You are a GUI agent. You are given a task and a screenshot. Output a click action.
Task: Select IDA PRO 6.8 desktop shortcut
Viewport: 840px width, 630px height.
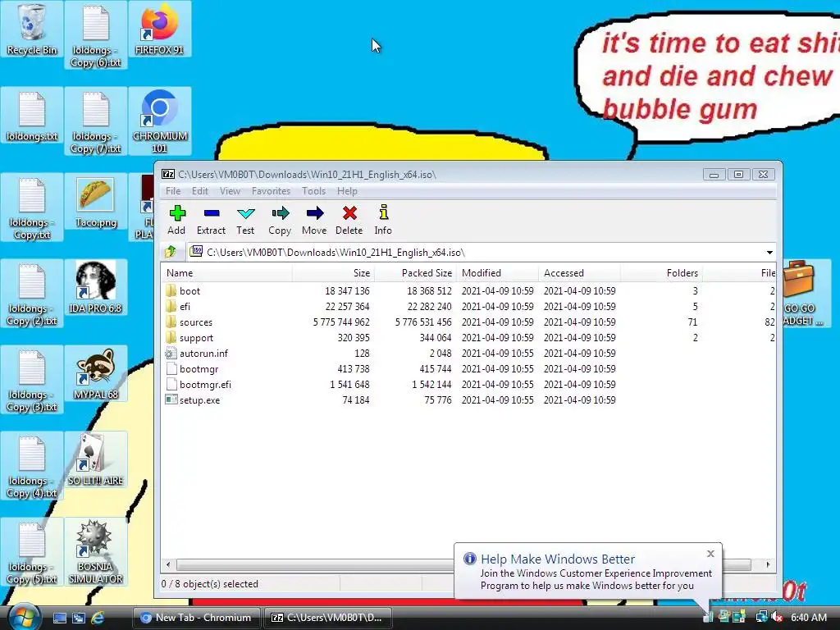coord(95,287)
